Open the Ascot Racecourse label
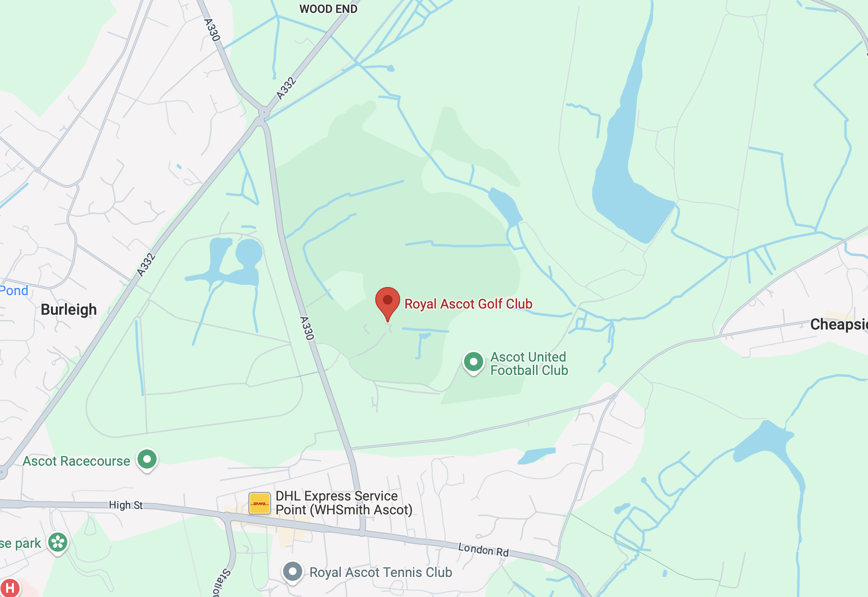The width and height of the screenshot is (868, 597). [76, 461]
